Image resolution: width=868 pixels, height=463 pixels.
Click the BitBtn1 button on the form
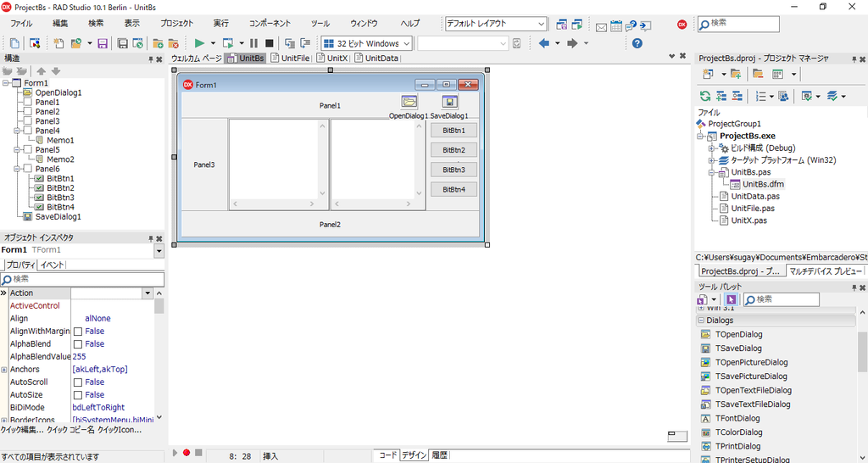(x=454, y=131)
